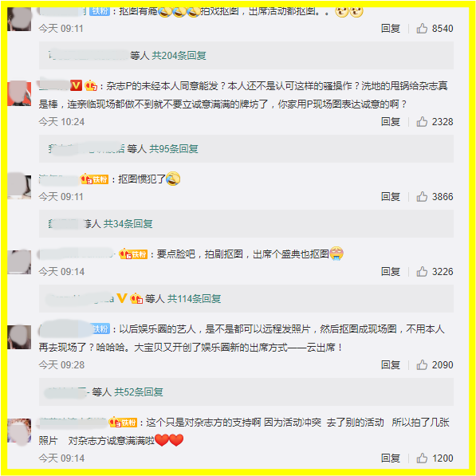Expand 共95条回复 replies
This screenshot has width=476, height=476.
point(174,149)
